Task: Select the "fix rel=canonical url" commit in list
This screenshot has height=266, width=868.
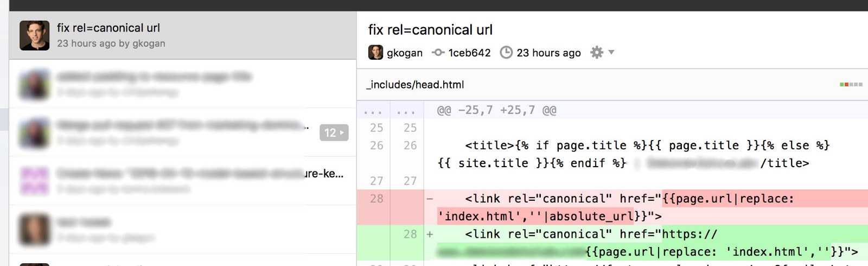Action: (108, 28)
